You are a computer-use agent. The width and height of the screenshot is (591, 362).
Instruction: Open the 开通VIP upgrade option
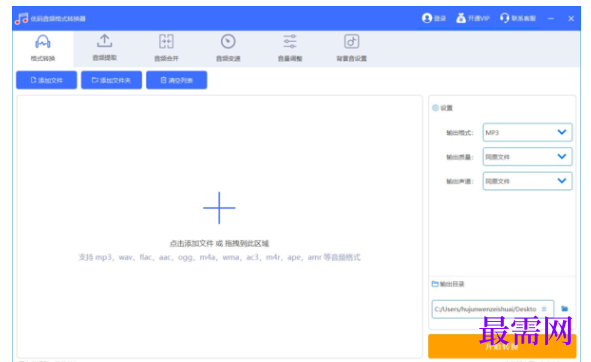pos(473,18)
